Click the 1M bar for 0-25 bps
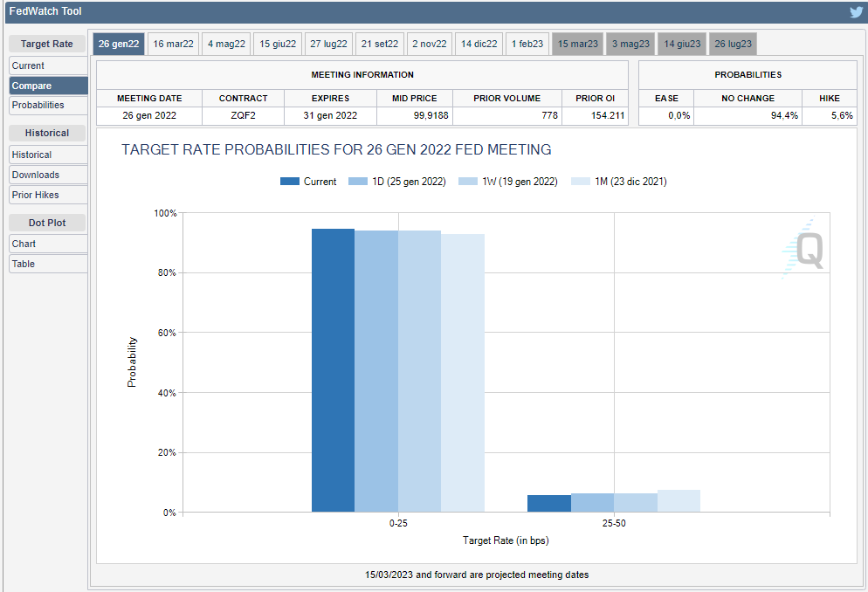868x592 pixels. click(463, 373)
